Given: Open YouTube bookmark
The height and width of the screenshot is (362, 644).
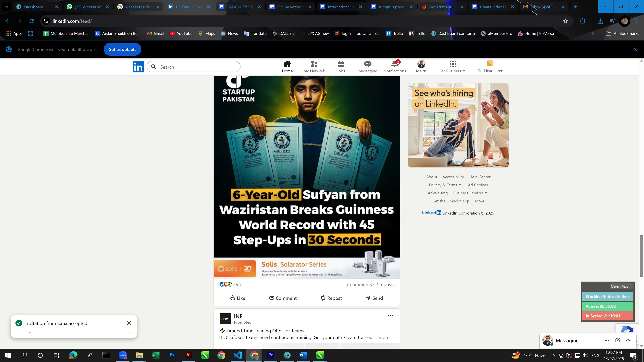Looking at the screenshot, I should coord(181,34).
